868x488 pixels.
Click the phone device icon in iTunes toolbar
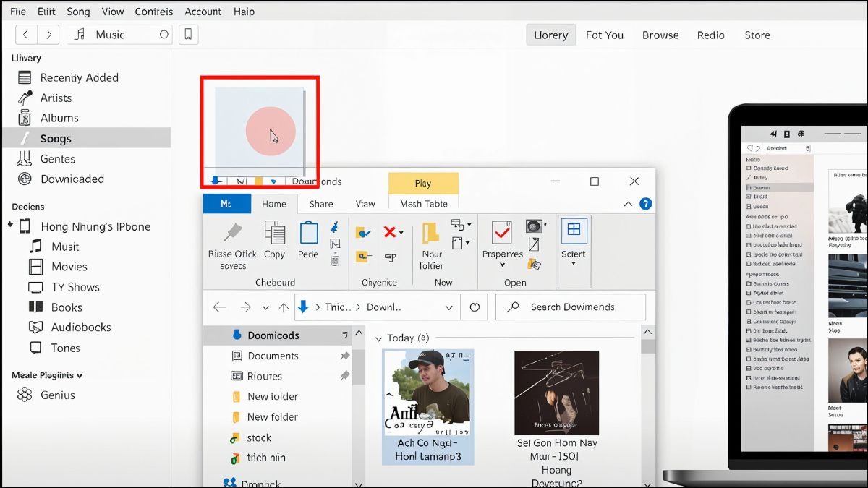(188, 35)
